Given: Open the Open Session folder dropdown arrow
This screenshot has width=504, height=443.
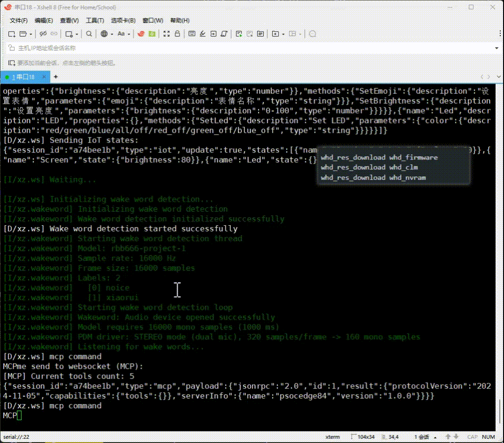Looking at the screenshot, I should (x=31, y=34).
